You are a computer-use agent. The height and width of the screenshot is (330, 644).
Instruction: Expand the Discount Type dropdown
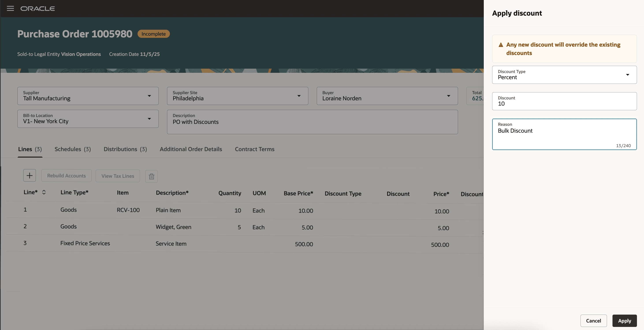coord(627,75)
